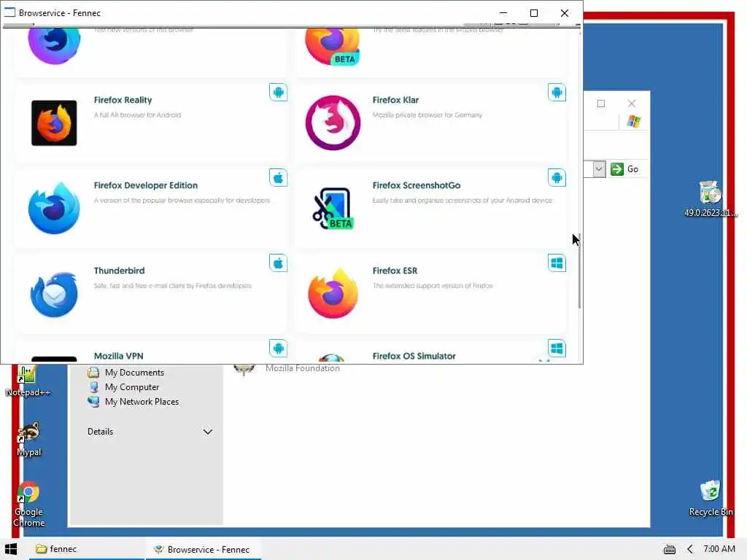Viewport: 747px width, 560px height.
Task: Open the Firefox Klar title link
Action: point(395,100)
